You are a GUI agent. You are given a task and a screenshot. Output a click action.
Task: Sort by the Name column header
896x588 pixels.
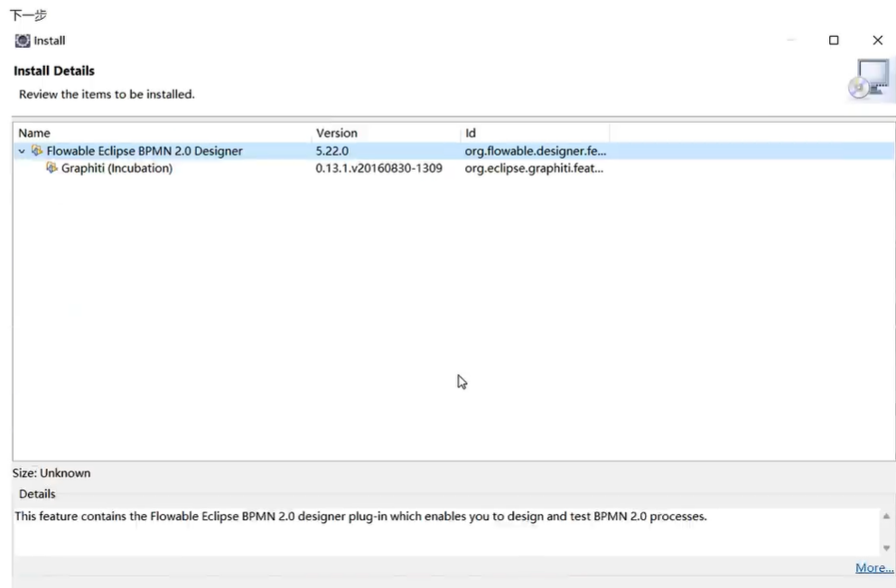tap(163, 133)
